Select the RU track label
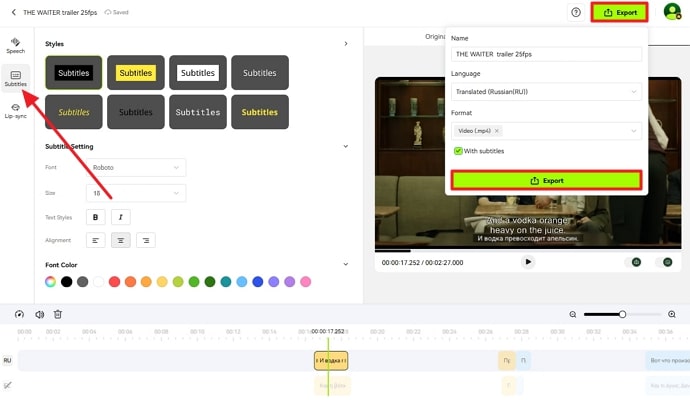This screenshot has height=400, width=690. pos(7,360)
